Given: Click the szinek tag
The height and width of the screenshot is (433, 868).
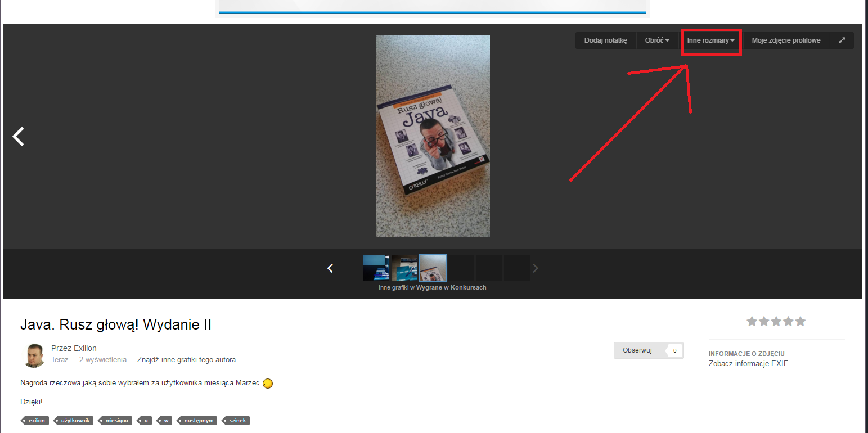Looking at the screenshot, I should [236, 421].
